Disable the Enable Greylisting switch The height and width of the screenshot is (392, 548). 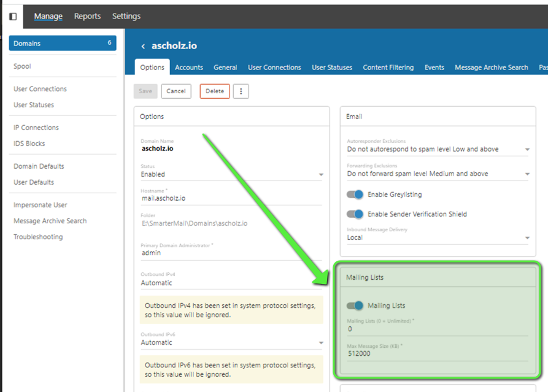point(355,194)
